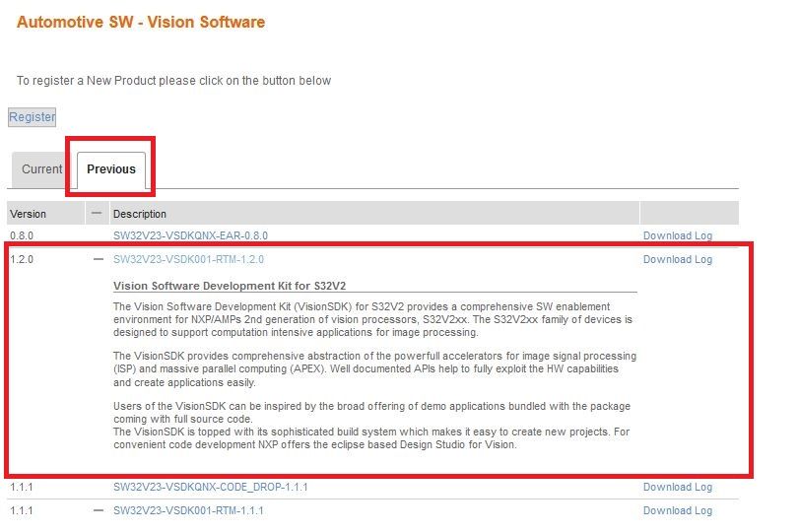Screen dimensions: 799x532
Task: Collapse the 1.2.0 version row
Action: (99, 259)
